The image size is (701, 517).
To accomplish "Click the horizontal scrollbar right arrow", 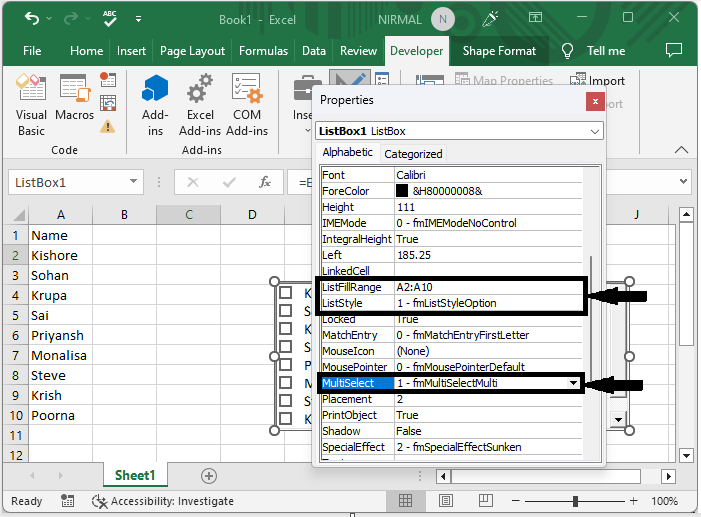I will (668, 476).
